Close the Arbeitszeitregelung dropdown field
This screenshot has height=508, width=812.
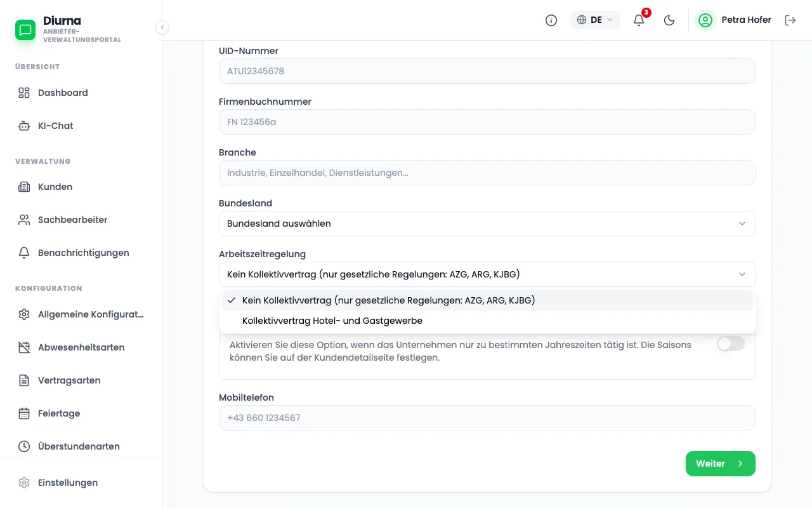487,274
